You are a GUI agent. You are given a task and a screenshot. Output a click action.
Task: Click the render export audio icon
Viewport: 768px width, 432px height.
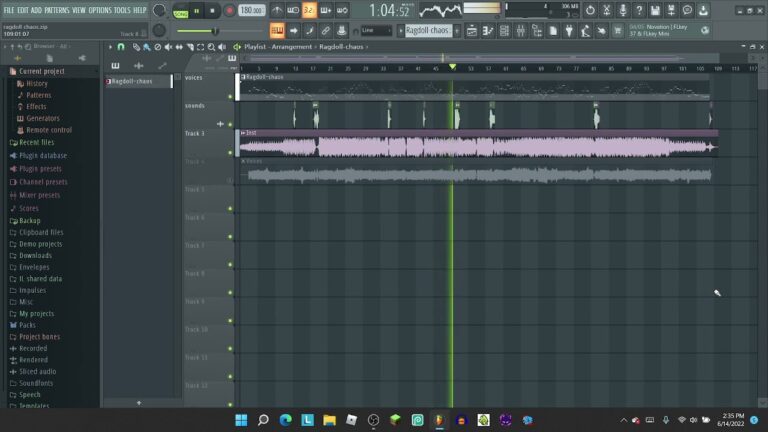coord(671,10)
